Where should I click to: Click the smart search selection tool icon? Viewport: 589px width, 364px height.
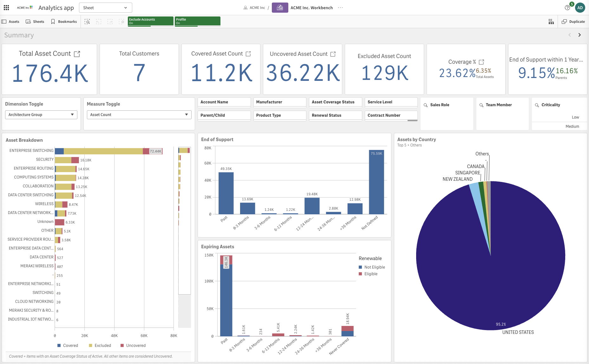point(87,22)
